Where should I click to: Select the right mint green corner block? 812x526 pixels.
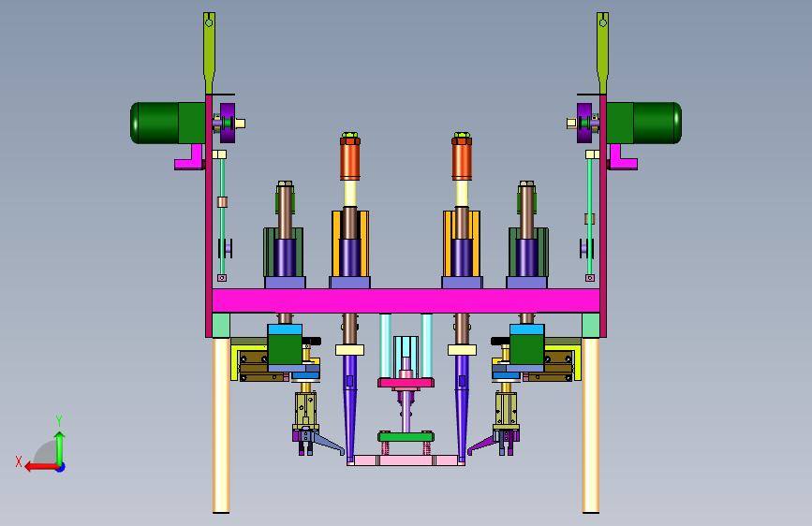click(591, 325)
